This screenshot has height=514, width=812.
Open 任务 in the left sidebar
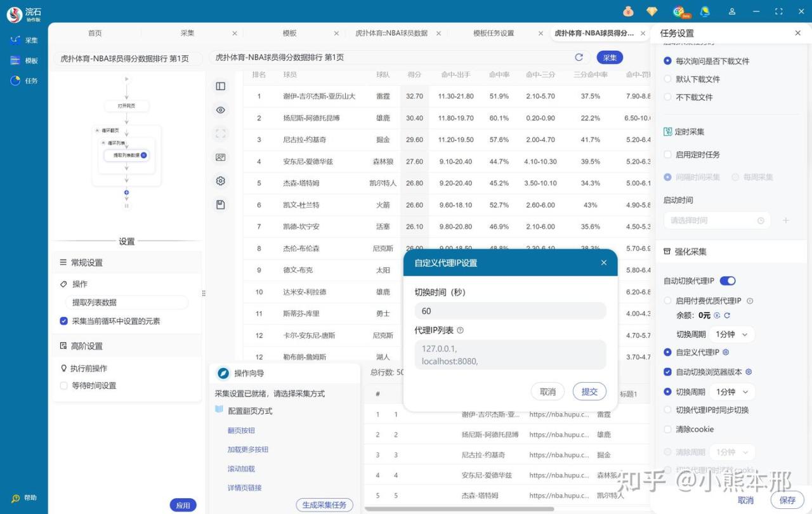click(x=24, y=81)
